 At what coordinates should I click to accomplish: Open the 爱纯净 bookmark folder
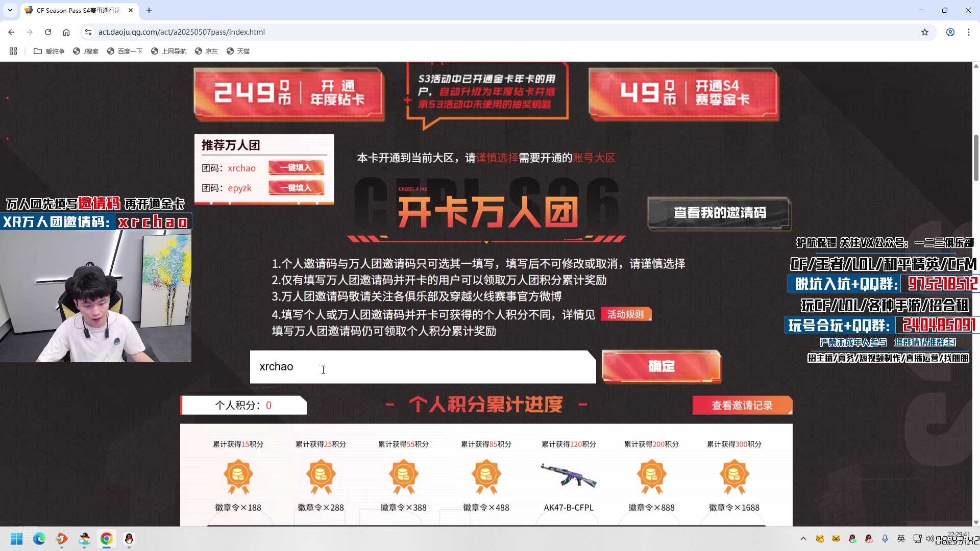coord(49,51)
